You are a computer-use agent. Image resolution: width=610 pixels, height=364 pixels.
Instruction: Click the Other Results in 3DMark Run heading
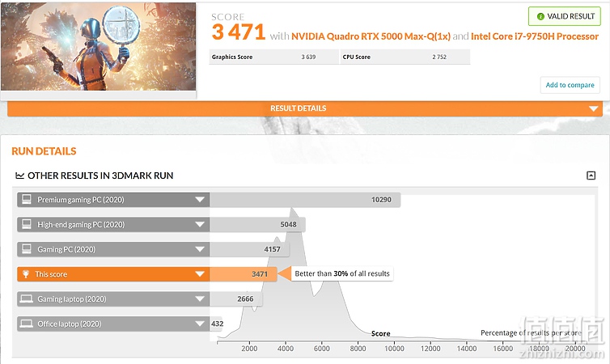[100, 176]
